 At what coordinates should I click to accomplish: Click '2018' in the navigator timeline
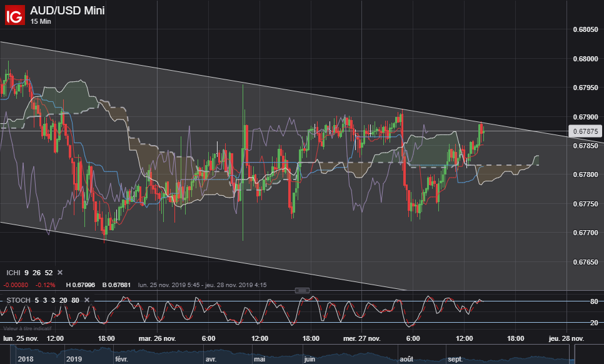(x=26, y=359)
